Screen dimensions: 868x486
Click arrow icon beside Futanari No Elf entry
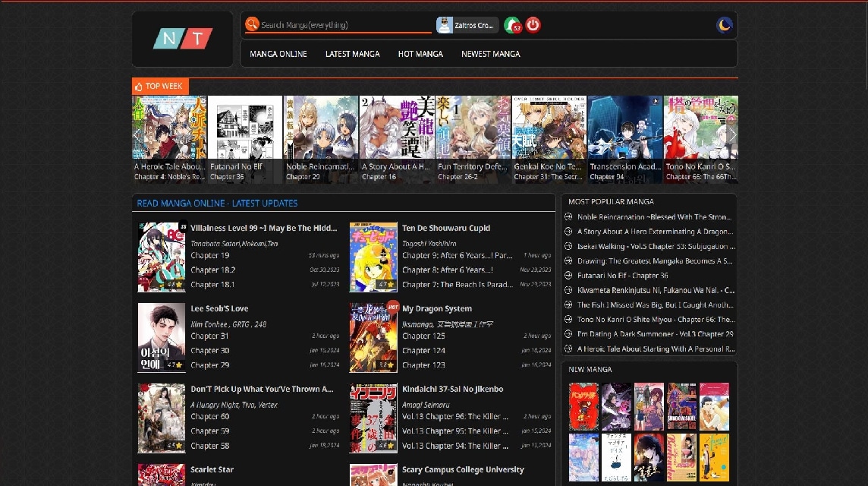coord(568,276)
